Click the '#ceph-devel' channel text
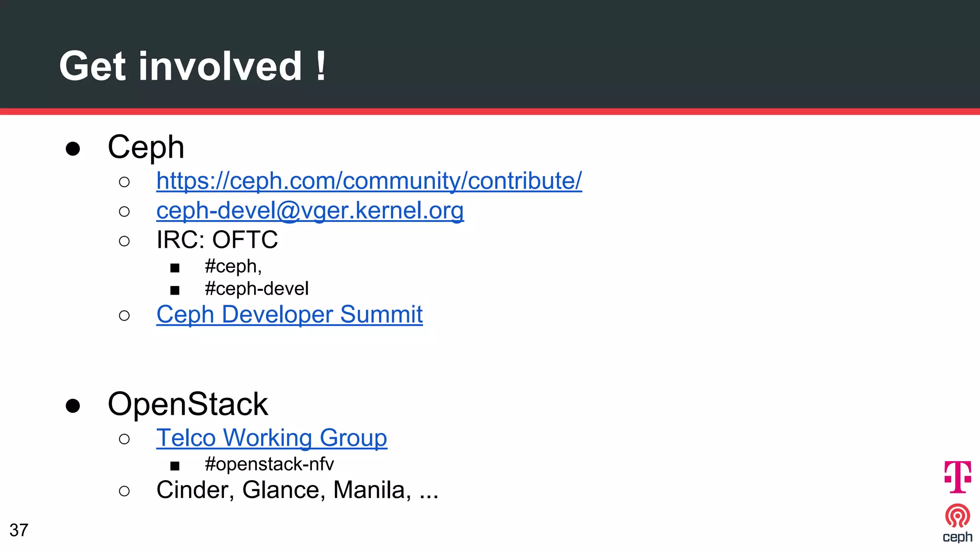Image resolution: width=980 pixels, height=551 pixels. click(x=257, y=289)
